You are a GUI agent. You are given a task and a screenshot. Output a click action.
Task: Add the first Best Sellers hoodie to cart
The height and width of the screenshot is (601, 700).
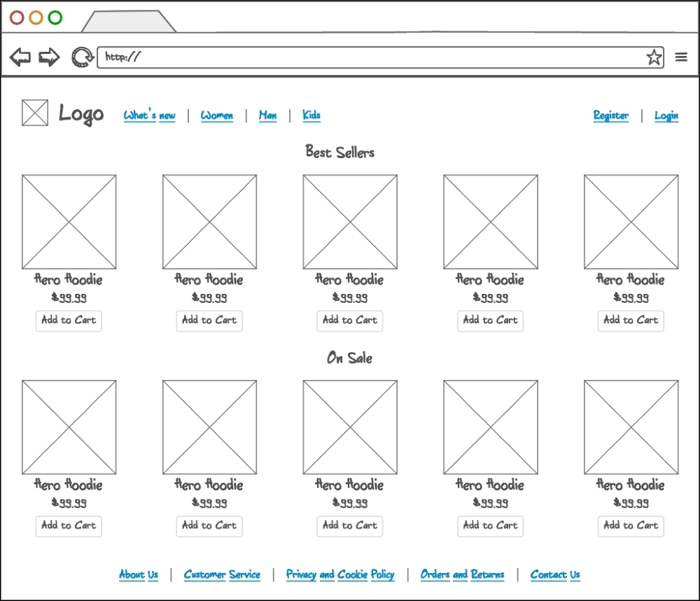(x=68, y=320)
